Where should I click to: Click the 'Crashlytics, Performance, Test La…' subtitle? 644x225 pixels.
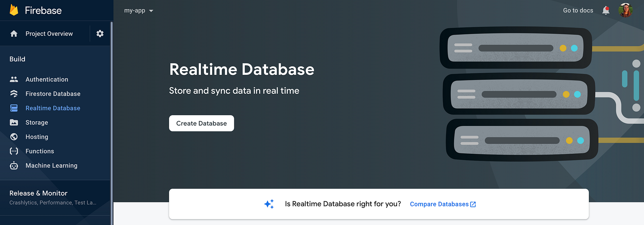[x=53, y=202]
